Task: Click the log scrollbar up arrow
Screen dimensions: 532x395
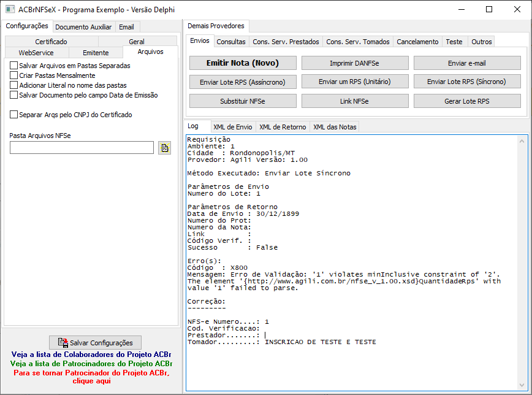Action: [x=522, y=141]
